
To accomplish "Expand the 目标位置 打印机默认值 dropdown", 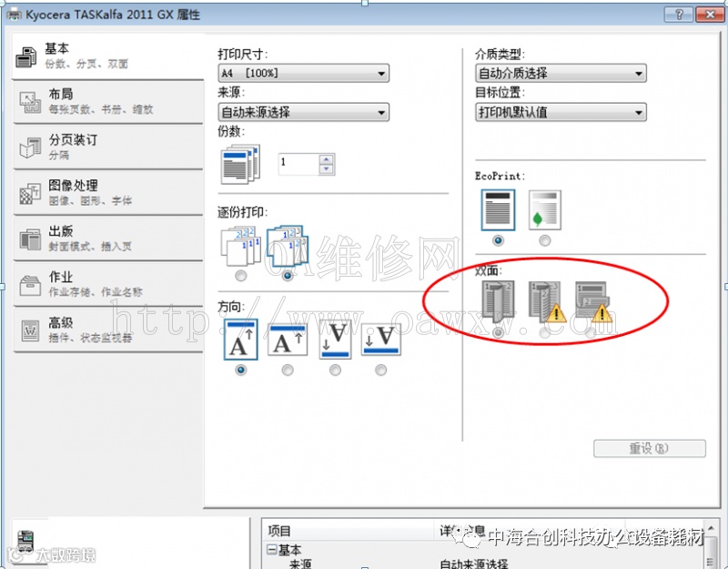I will pyautogui.click(x=561, y=112).
